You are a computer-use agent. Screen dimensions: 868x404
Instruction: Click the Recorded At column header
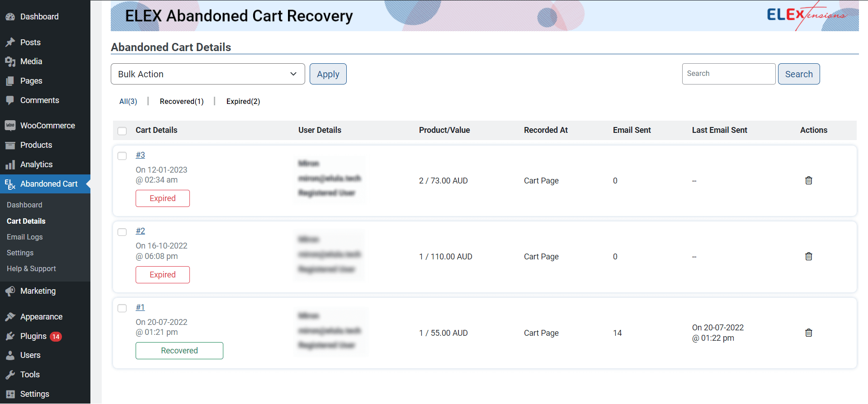[x=546, y=130]
